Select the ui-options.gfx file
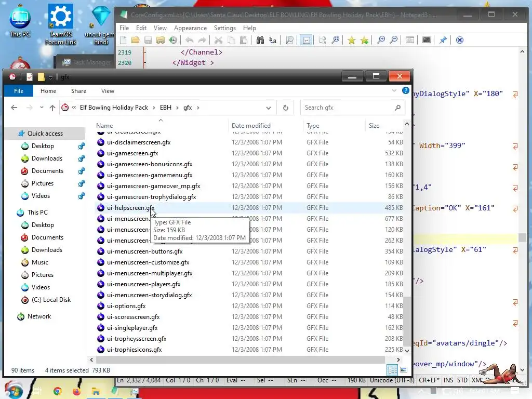The image size is (532, 399). pos(126,306)
